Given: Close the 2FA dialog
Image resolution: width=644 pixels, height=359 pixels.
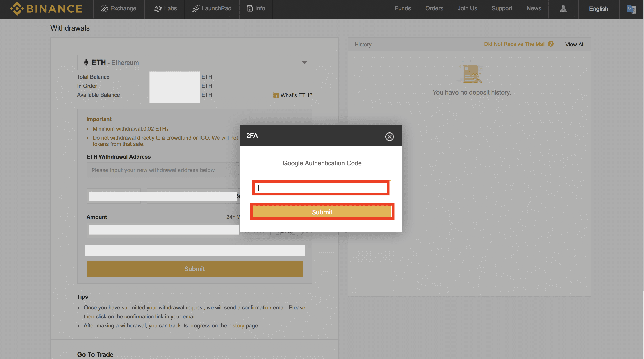Looking at the screenshot, I should click(x=389, y=137).
